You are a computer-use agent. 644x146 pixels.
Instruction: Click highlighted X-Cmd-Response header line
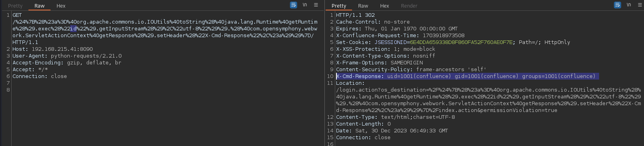(x=467, y=76)
